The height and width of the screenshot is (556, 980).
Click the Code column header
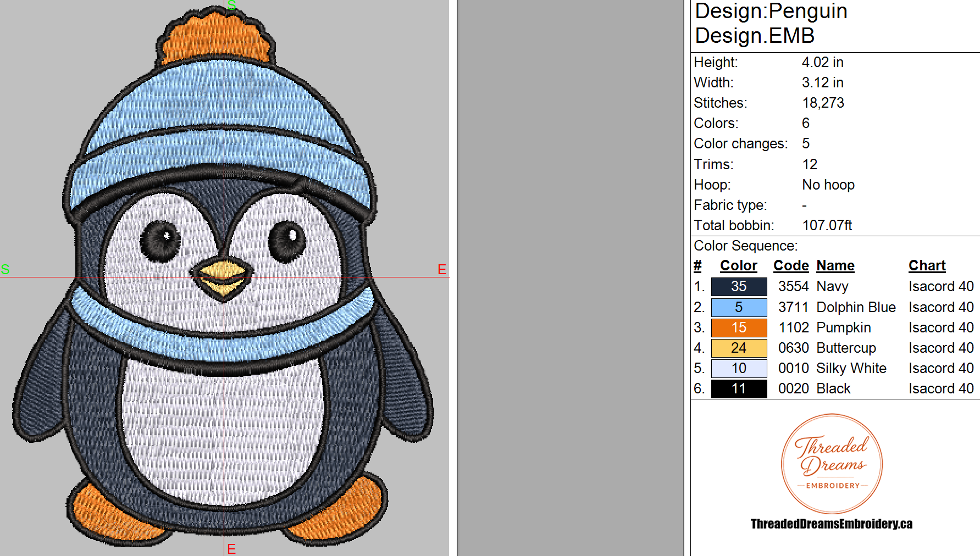tap(791, 266)
